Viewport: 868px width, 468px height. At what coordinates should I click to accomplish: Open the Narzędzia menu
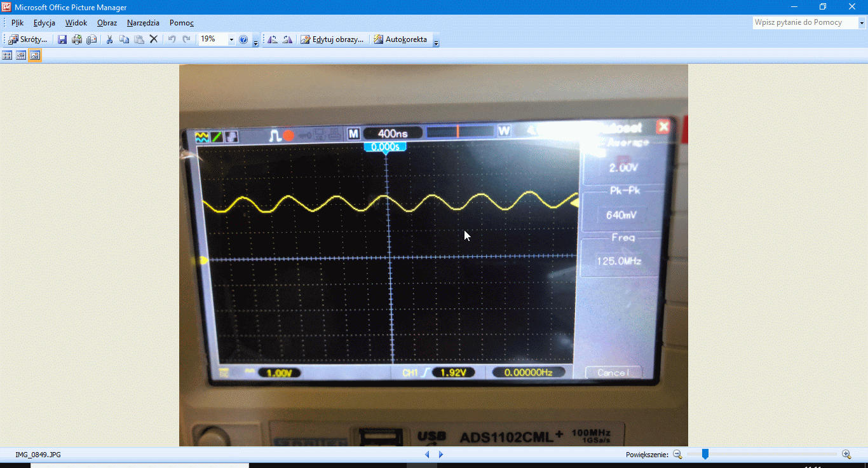point(143,23)
